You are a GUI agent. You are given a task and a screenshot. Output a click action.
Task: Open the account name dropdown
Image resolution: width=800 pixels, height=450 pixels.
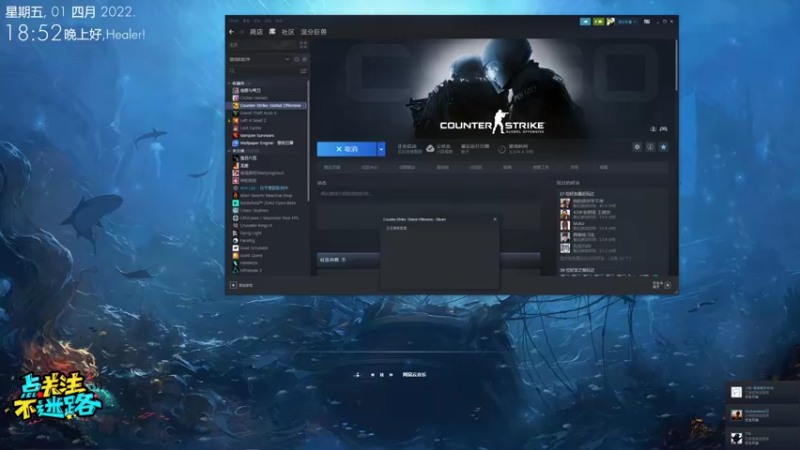click(x=627, y=22)
